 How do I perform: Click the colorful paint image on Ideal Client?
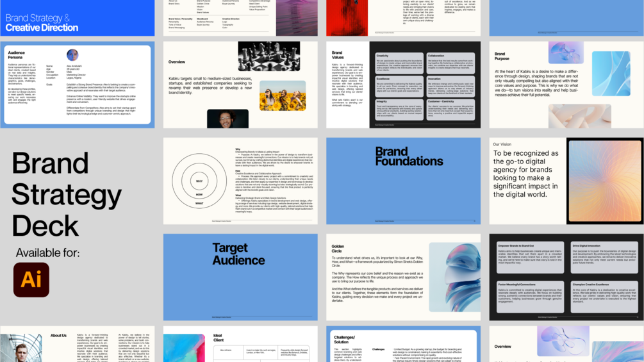tap(184, 348)
